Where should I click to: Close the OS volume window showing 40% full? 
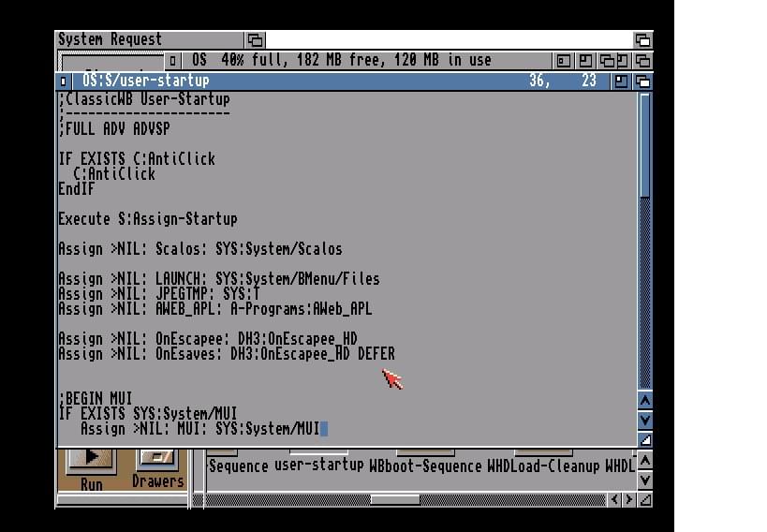[174, 61]
